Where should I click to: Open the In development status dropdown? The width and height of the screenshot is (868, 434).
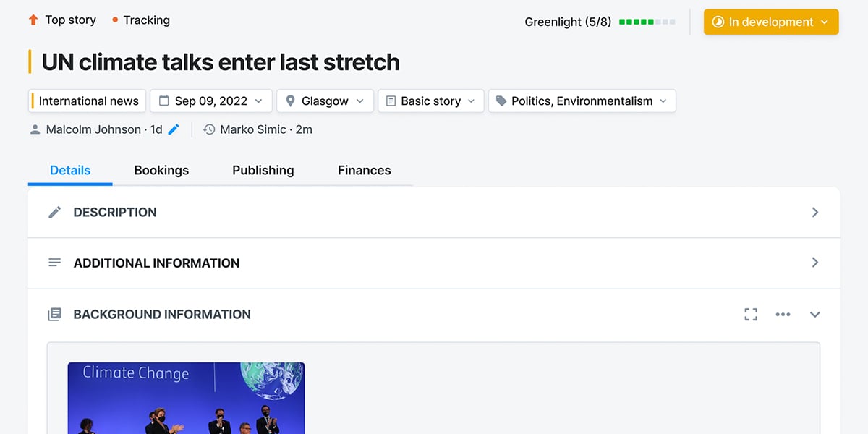point(771,22)
